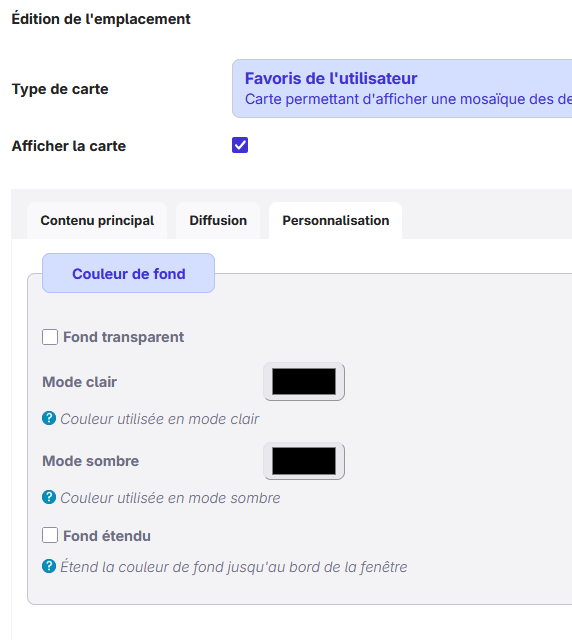Enable the Fond transparent checkbox
The width and height of the screenshot is (572, 640).
50,337
